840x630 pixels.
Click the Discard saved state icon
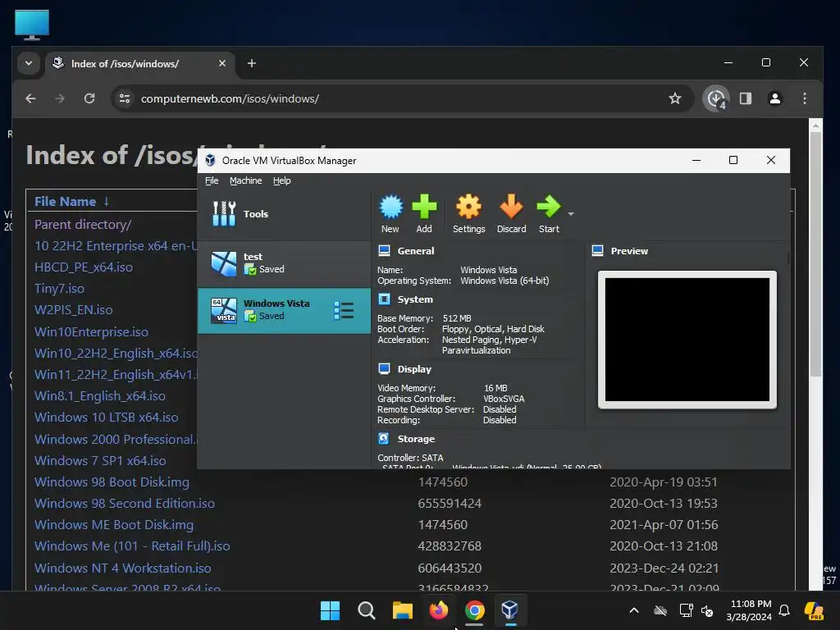(x=511, y=213)
